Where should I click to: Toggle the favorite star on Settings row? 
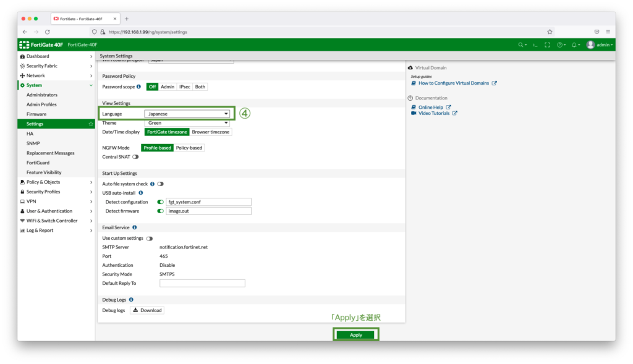point(91,124)
